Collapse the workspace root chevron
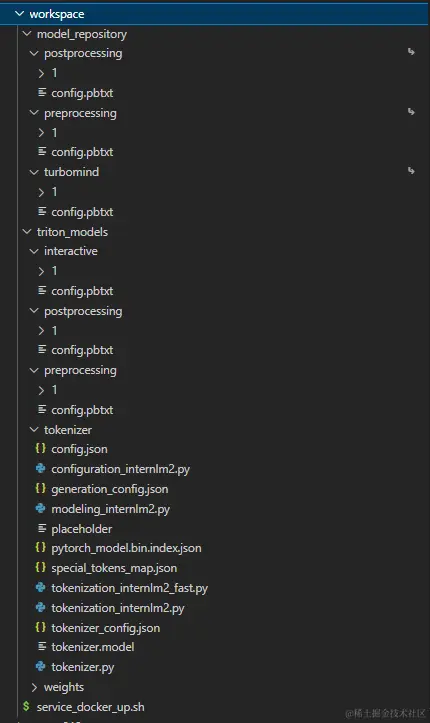Image resolution: width=430 pixels, height=723 pixels. click(19, 14)
